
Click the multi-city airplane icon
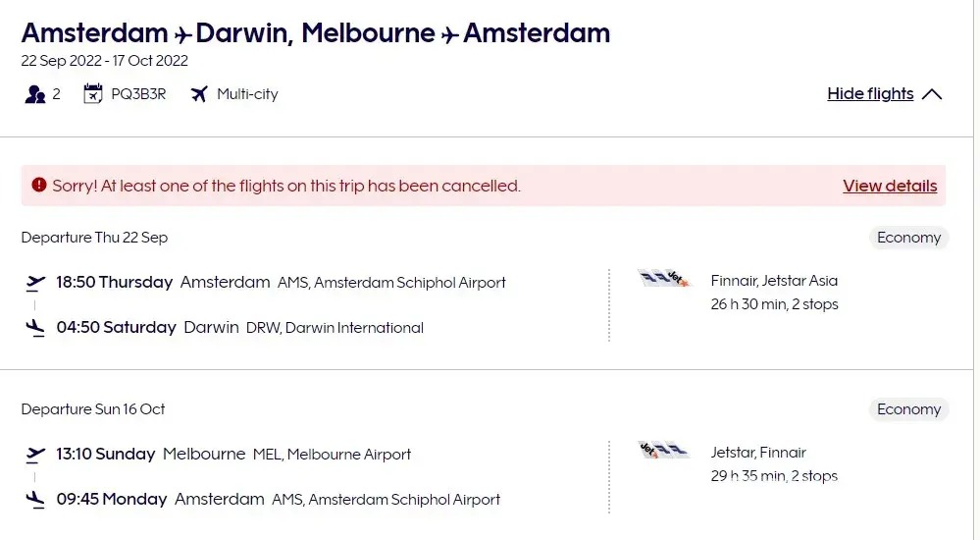[x=200, y=94]
